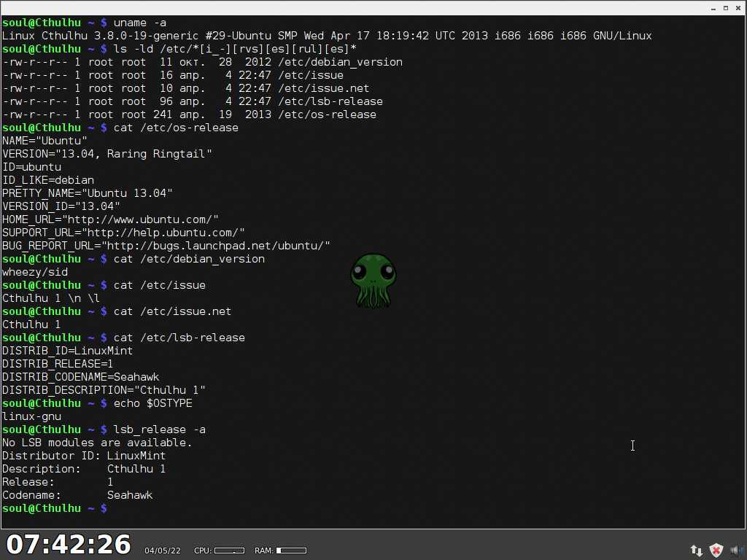The image size is (747, 560).
Task: Click '/etc/lsb-release' in the ls listing
Action: (x=330, y=101)
